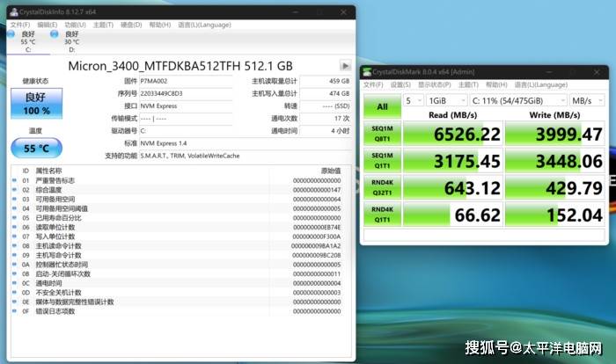The width and height of the screenshot is (616, 364).
Task: Click status dot for attribute 02 综合温度
Action: 13,189
